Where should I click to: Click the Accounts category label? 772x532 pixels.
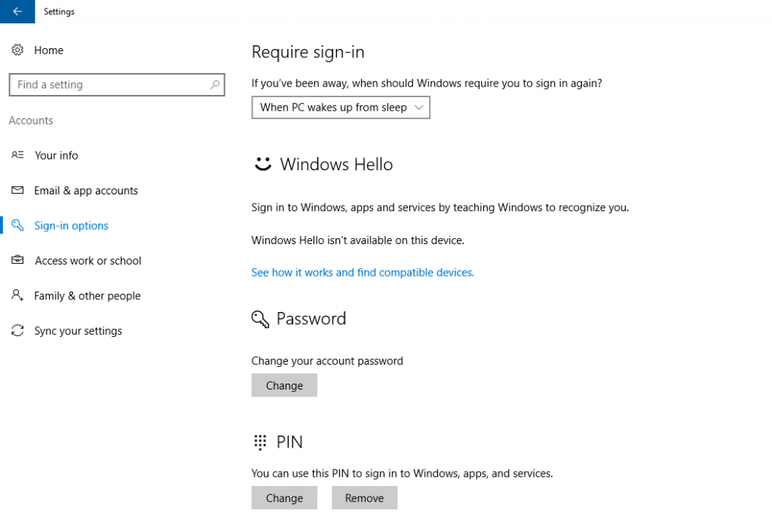click(30, 121)
